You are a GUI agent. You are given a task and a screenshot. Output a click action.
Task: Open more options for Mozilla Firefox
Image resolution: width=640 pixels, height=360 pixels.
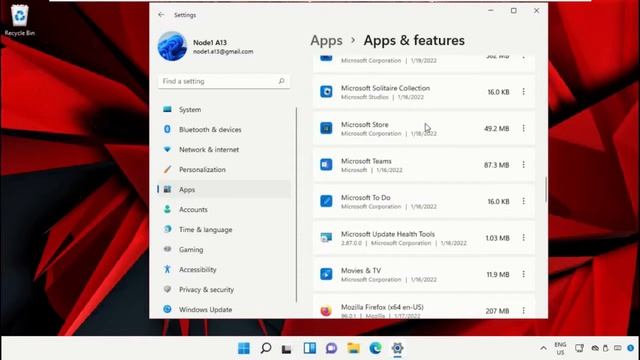click(x=523, y=311)
